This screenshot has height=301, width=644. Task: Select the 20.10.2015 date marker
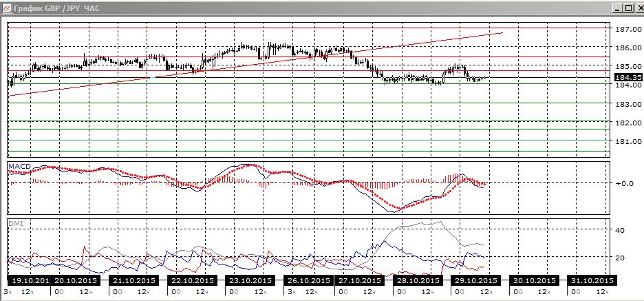click(x=76, y=281)
